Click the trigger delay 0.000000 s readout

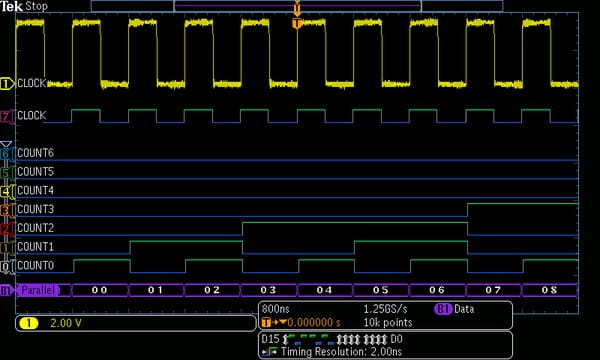301,323
